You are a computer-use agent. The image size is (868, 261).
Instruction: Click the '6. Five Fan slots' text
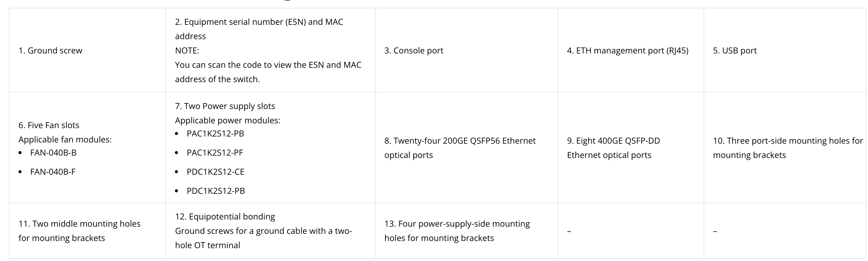(49, 125)
